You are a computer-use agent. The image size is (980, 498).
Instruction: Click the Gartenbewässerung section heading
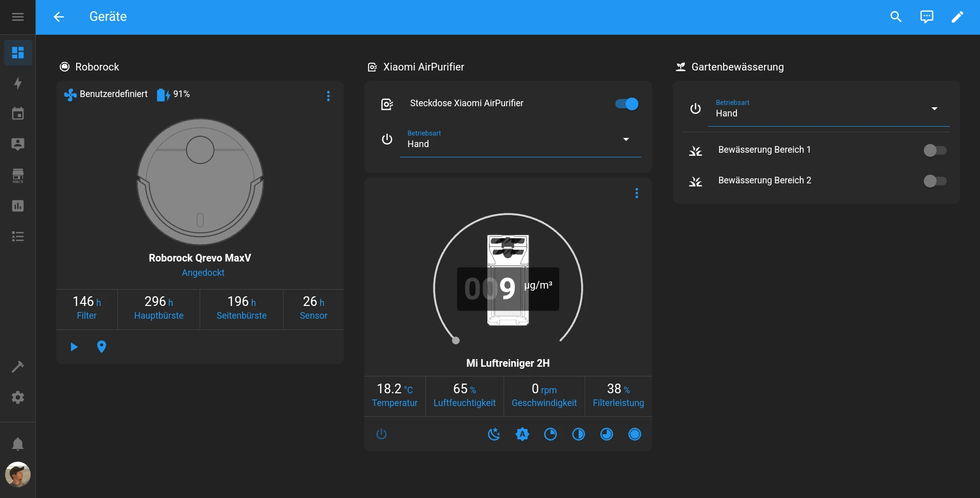[737, 67]
